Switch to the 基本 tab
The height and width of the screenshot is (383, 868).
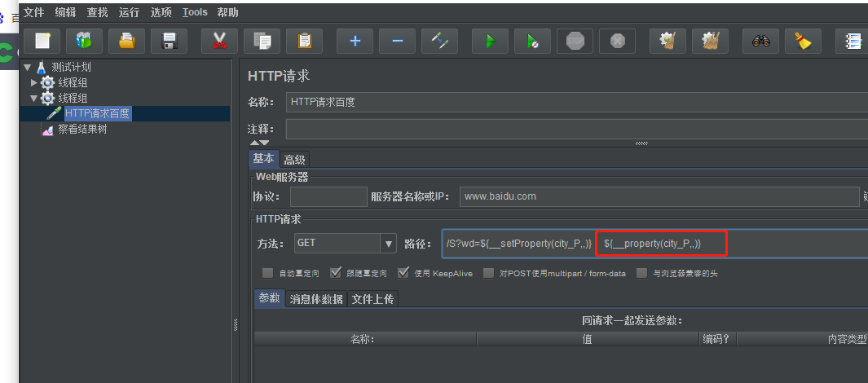[x=263, y=158]
